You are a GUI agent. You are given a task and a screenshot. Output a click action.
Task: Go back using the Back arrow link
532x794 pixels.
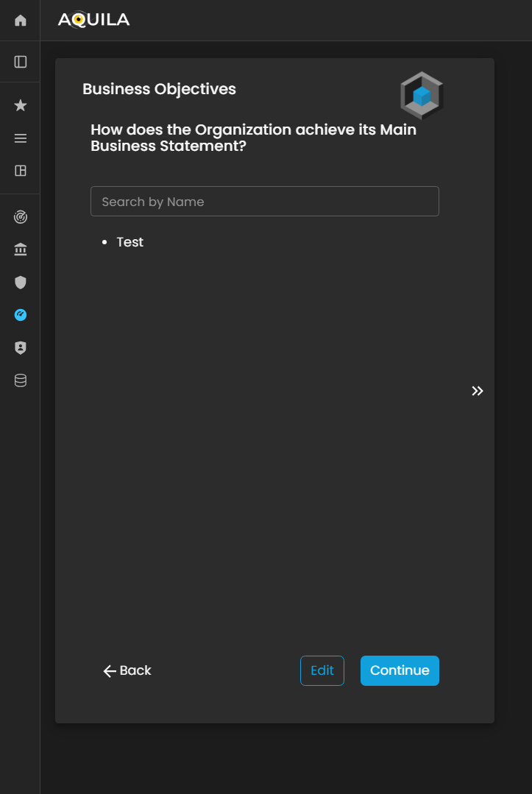127,670
